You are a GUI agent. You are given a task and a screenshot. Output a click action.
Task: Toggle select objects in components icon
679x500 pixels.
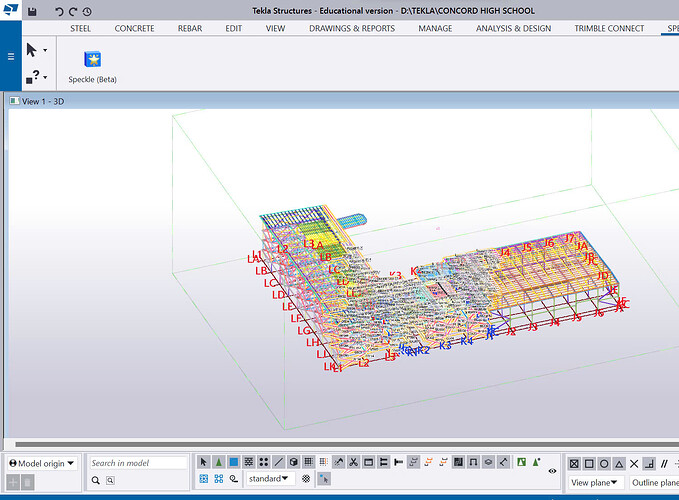coord(537,462)
